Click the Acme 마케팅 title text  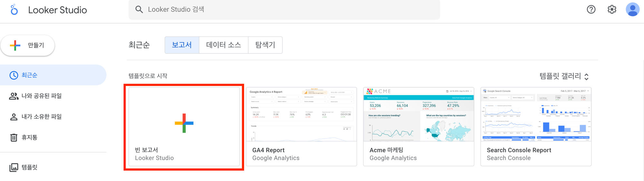click(x=386, y=150)
